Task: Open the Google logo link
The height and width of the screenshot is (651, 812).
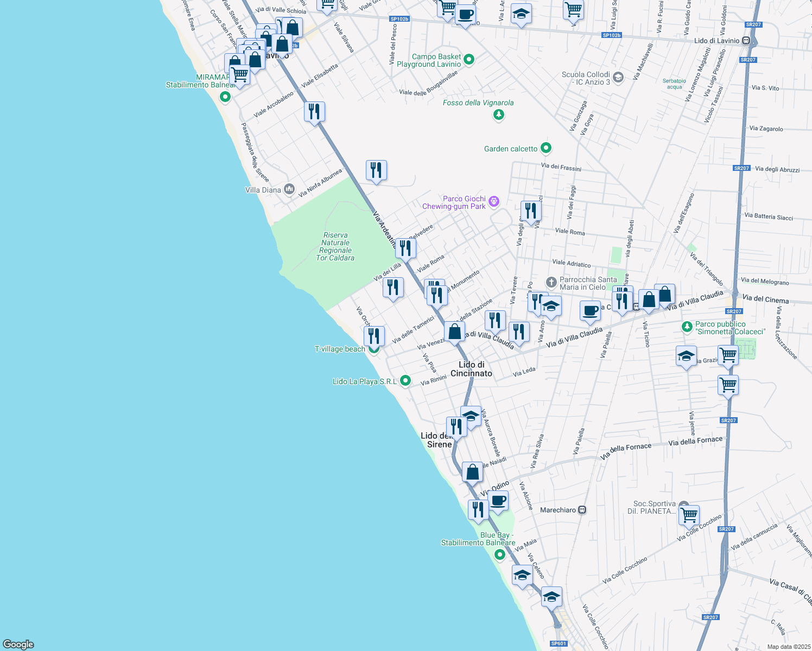Action: pyautogui.click(x=18, y=644)
